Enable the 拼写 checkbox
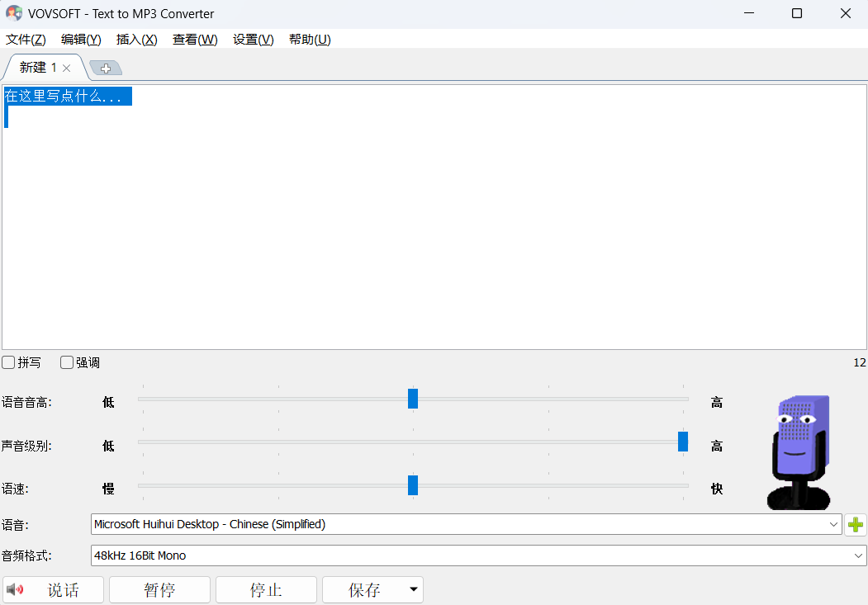The image size is (868, 605). click(x=8, y=362)
